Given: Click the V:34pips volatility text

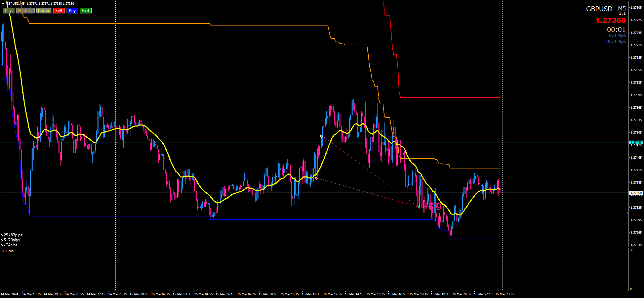Looking at the screenshot, I should (9, 245).
